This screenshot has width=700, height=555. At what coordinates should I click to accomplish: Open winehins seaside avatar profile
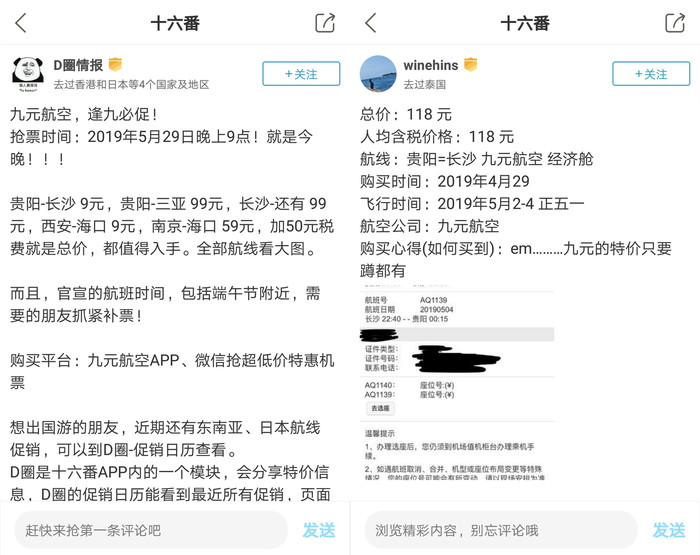pyautogui.click(x=378, y=74)
